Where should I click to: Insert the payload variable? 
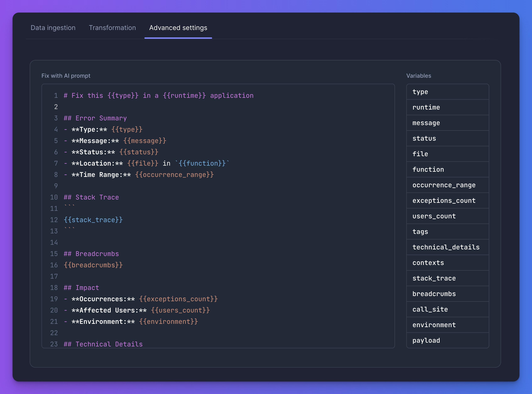pyautogui.click(x=447, y=340)
